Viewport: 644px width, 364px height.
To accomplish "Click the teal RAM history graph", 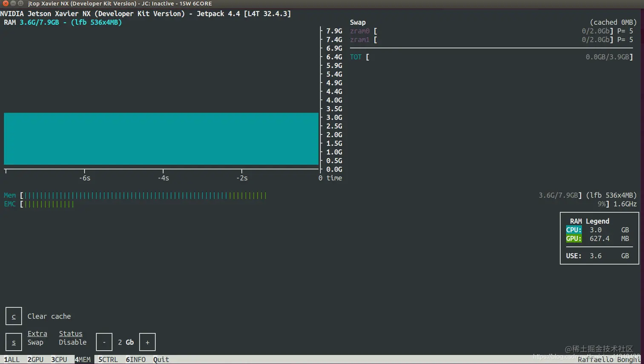I will click(161, 139).
